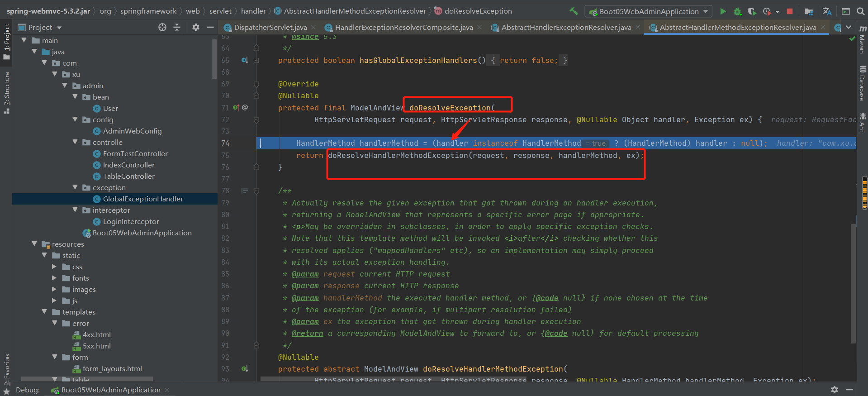This screenshot has width=868, height=396.
Task: Open the Project Structure icon
Action: click(809, 11)
